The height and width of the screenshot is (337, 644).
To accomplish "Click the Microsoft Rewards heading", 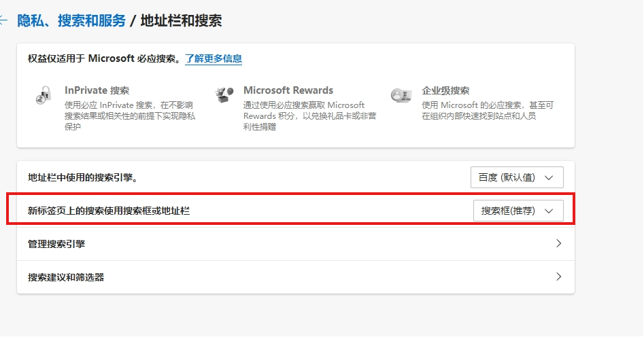I will click(x=288, y=90).
